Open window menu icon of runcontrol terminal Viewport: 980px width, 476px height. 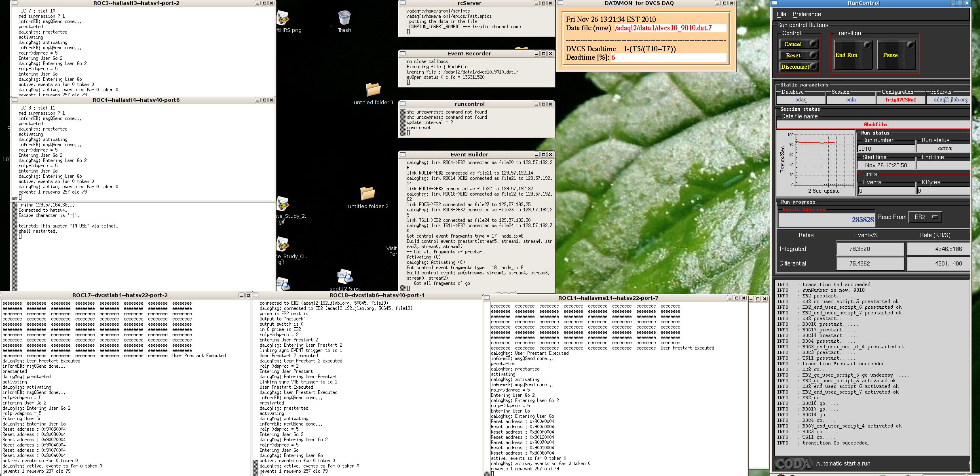click(403, 104)
